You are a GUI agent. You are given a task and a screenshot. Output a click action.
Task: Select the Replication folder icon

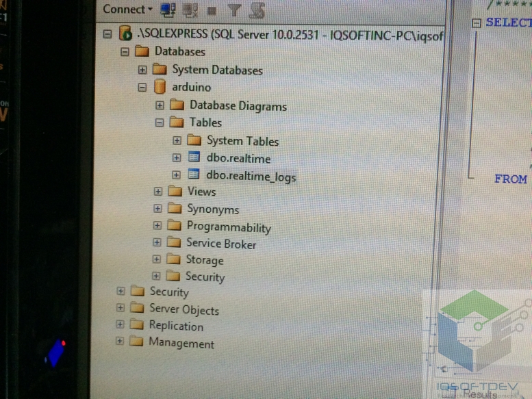click(137, 324)
